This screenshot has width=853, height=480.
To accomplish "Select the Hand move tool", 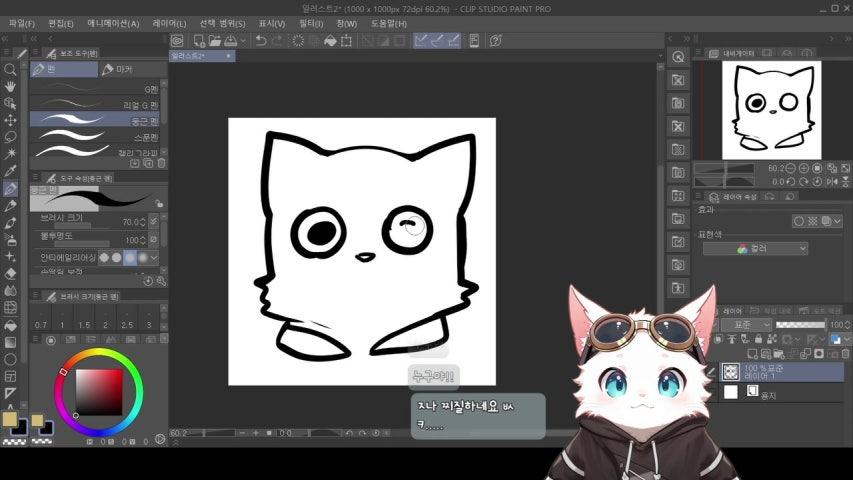I will pyautogui.click(x=10, y=87).
